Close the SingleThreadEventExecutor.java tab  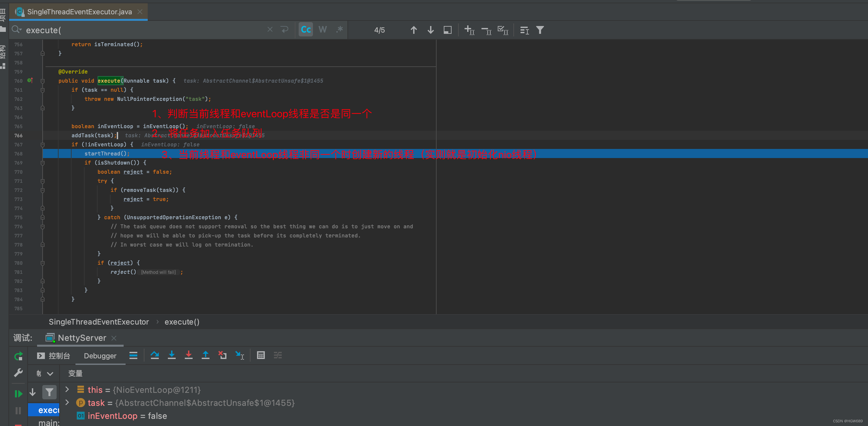[140, 12]
